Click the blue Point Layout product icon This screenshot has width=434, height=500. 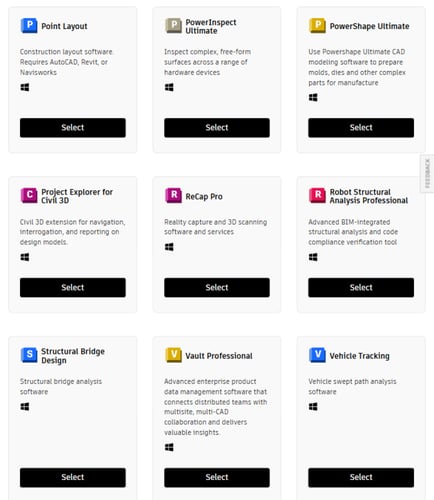pyautogui.click(x=29, y=26)
